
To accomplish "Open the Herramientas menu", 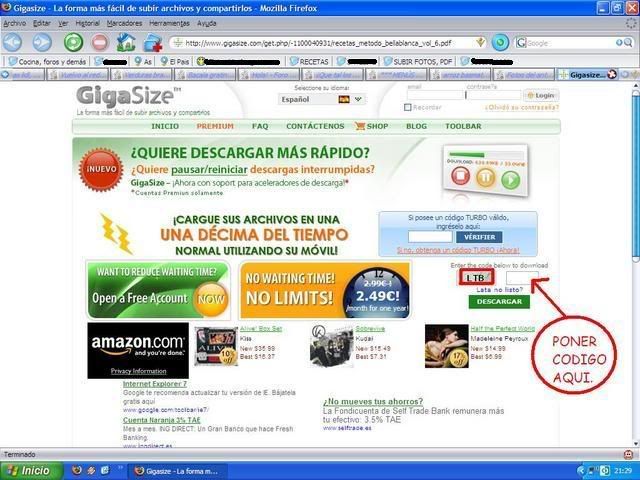I will point(169,23).
